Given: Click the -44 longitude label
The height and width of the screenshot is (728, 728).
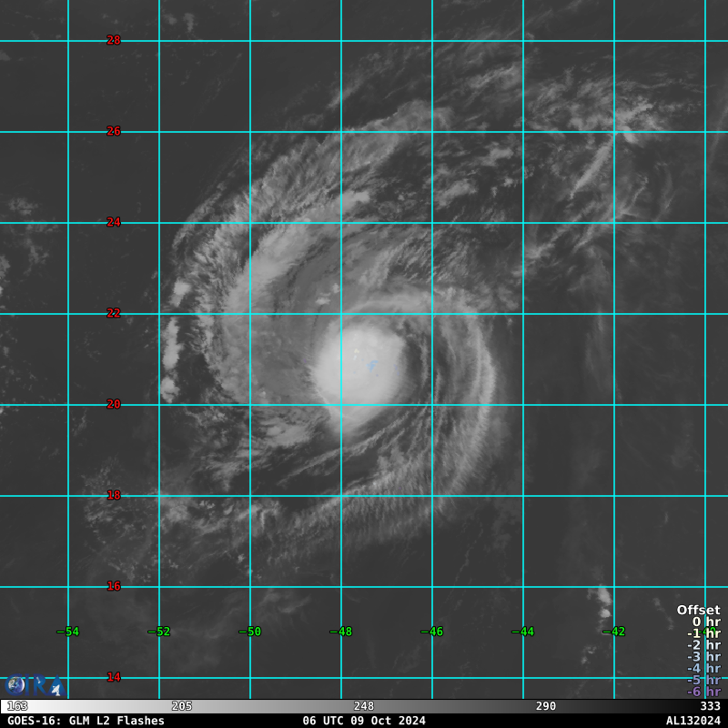Looking at the screenshot, I should pos(522,632).
